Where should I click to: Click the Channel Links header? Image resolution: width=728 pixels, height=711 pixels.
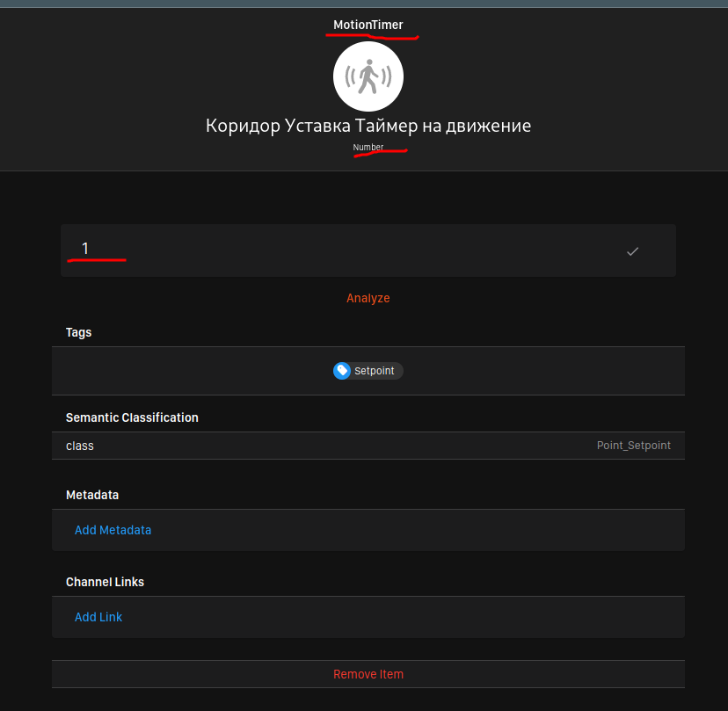(x=105, y=582)
